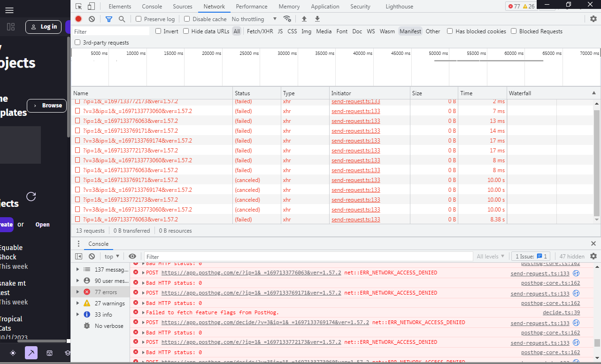Screen dimensions: 601x364
Task: Open search within network requests
Action: 122,19
